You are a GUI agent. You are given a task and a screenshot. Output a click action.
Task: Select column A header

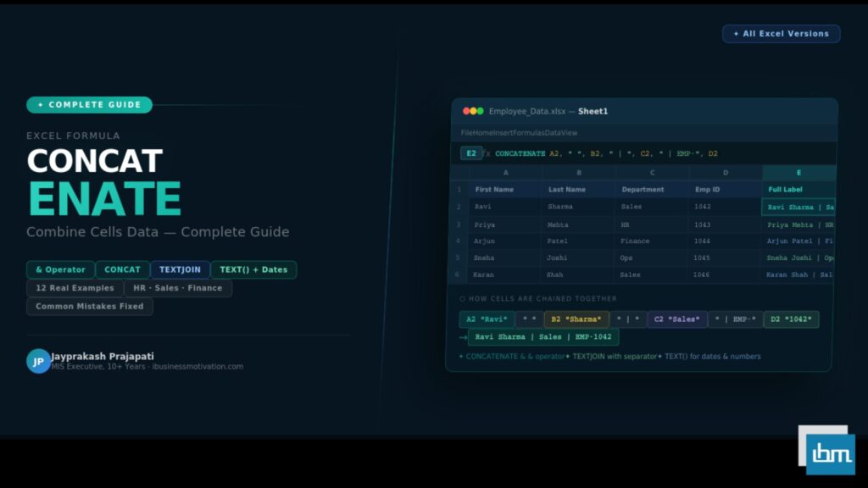pos(505,173)
